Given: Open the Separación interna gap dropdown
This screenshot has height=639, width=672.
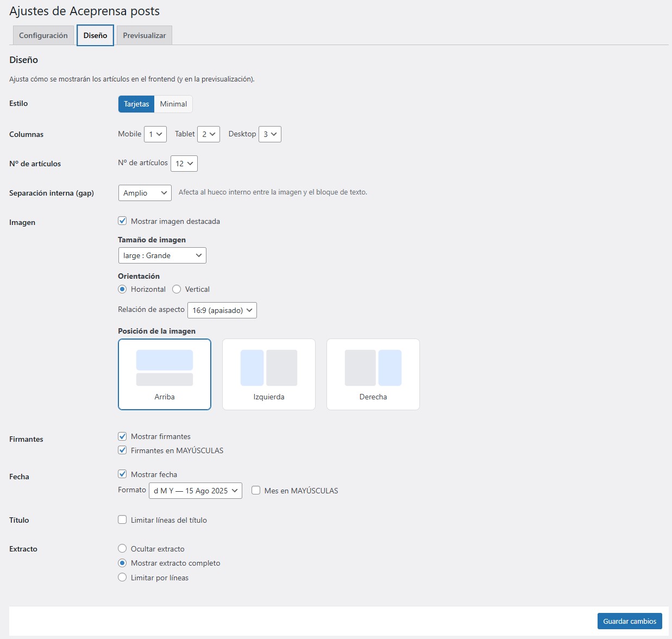Looking at the screenshot, I should 145,193.
